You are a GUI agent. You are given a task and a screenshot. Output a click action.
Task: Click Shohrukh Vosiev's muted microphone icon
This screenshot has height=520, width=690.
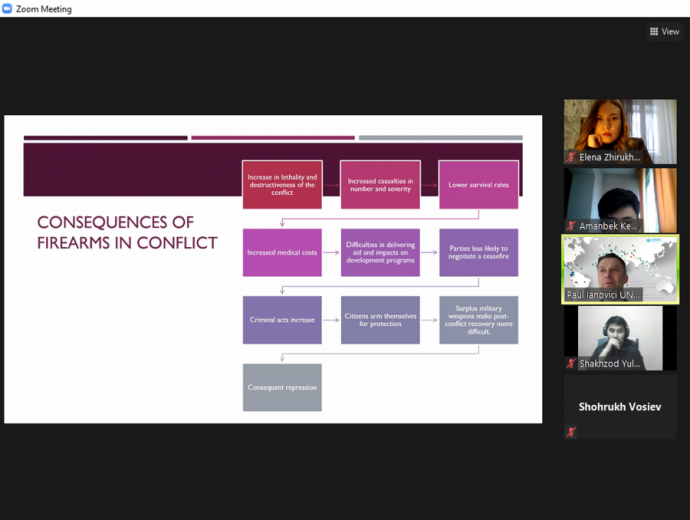[571, 432]
